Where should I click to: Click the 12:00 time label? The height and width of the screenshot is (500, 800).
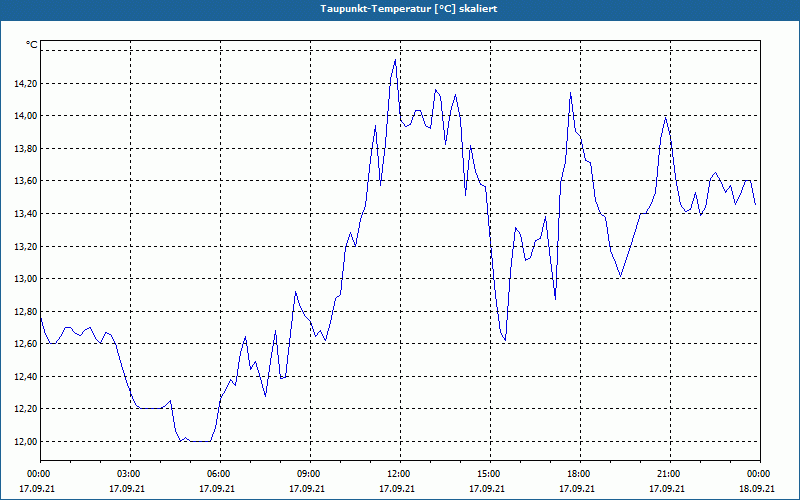(400, 474)
